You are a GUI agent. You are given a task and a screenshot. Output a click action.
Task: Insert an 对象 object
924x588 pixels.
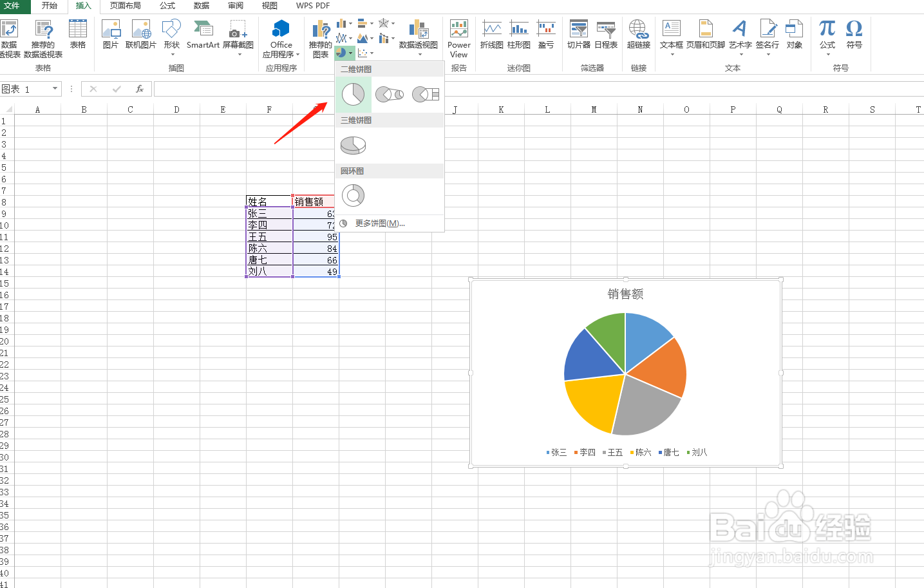click(x=795, y=34)
